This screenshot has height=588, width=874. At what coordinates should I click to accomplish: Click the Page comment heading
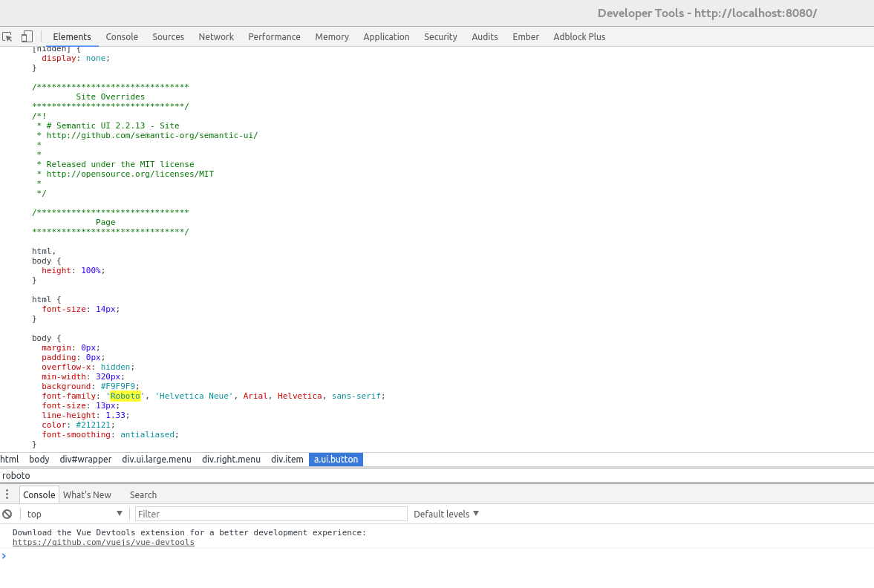[x=105, y=222]
